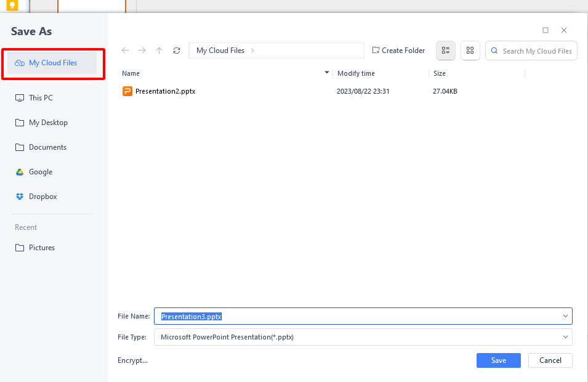This screenshot has height=382, width=588.
Task: Open the Google Drive location
Action: (40, 172)
